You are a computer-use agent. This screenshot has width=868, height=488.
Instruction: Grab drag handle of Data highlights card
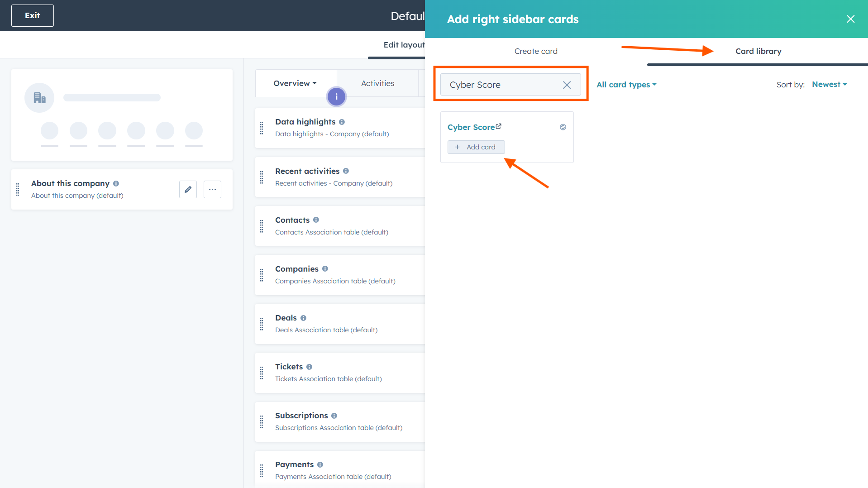pyautogui.click(x=262, y=128)
